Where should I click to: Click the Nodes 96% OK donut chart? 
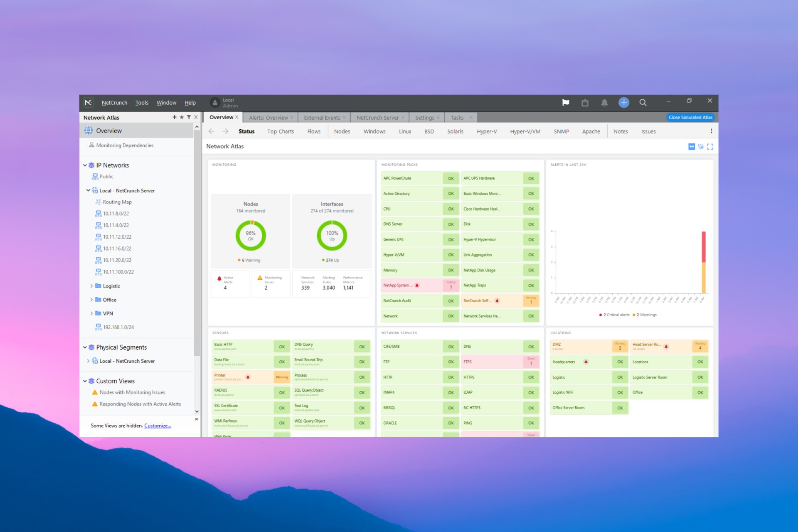[251, 236]
